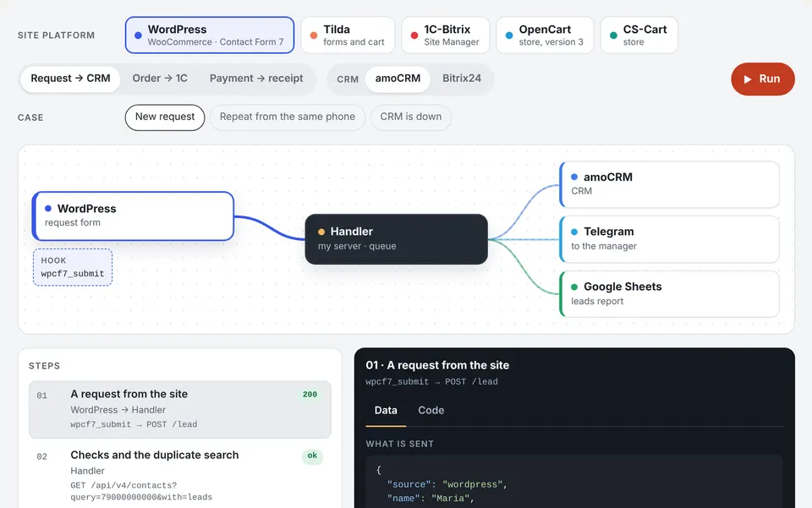Click the orange dot on Tilda card

click(314, 36)
